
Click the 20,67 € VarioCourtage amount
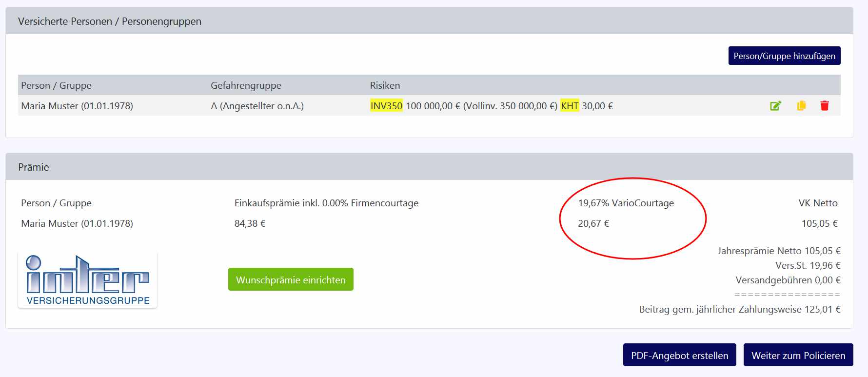(593, 224)
